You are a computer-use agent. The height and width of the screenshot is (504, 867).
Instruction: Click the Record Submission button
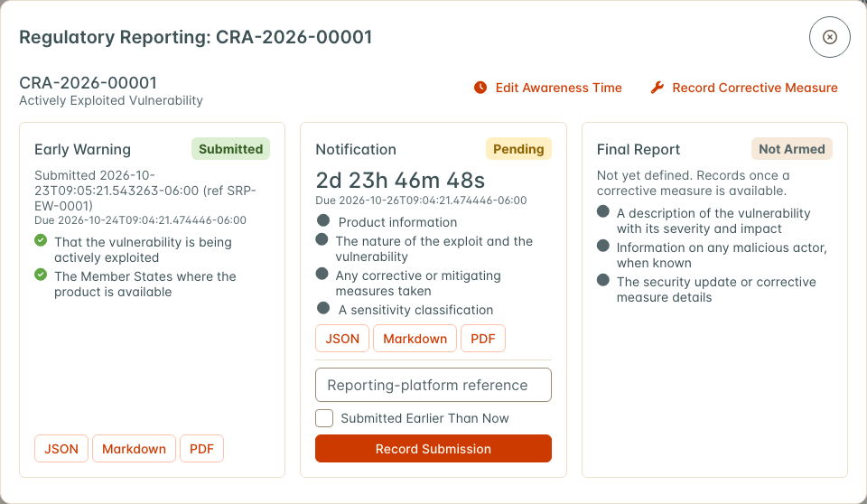point(433,449)
